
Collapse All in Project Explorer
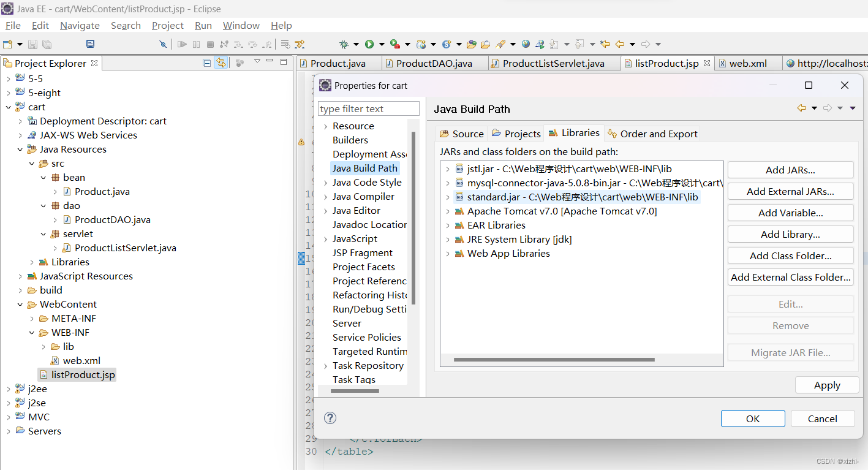(x=207, y=63)
